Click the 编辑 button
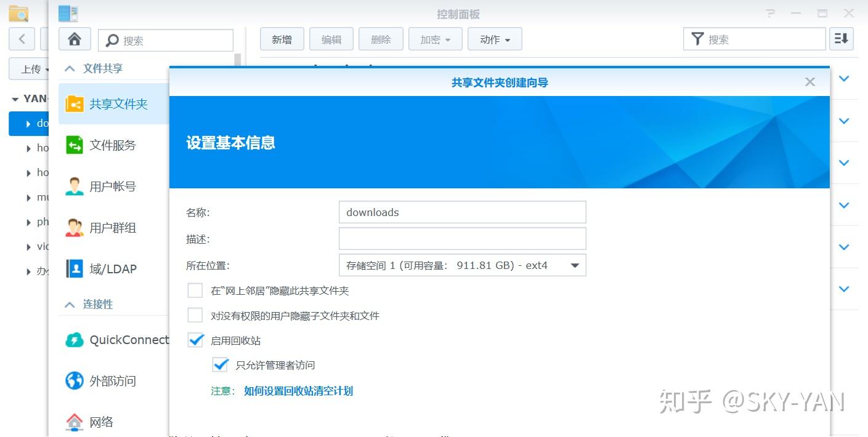This screenshot has width=868, height=437. [x=331, y=39]
